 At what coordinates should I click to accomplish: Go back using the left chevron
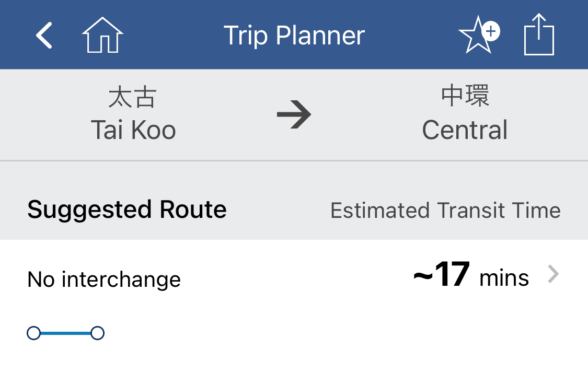44,35
